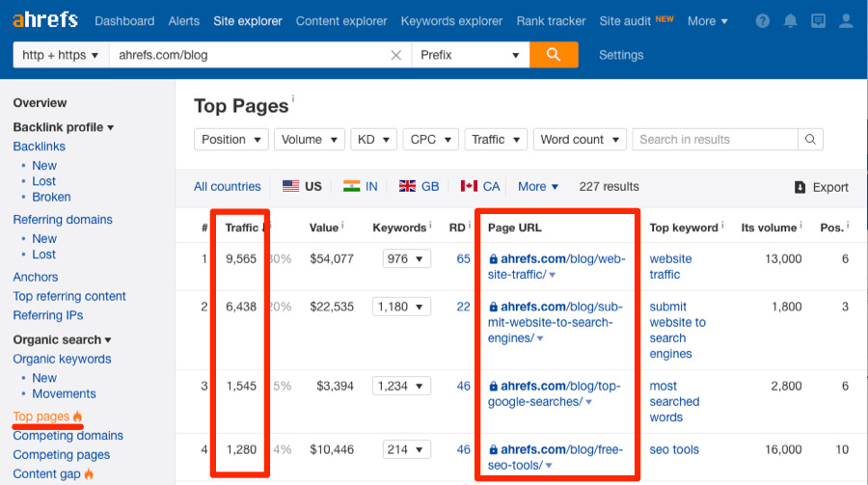Expand the 976 keywords dropdown
868x485 pixels.
405,258
